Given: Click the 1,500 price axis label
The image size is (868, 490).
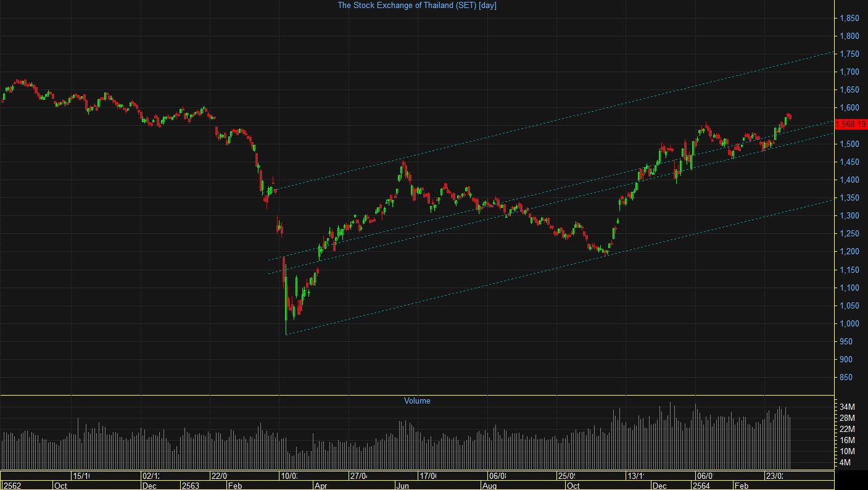Looking at the screenshot, I should tap(849, 144).
